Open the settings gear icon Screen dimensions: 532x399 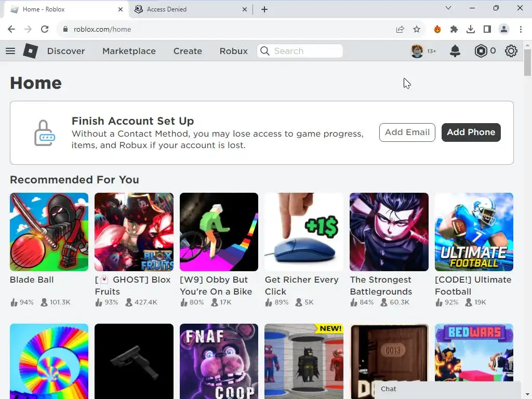[511, 51]
